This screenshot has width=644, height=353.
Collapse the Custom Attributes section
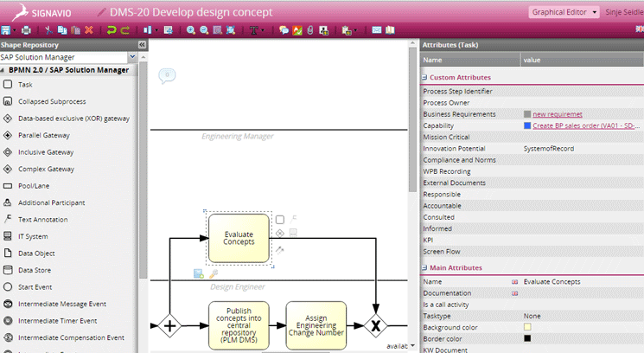point(424,77)
